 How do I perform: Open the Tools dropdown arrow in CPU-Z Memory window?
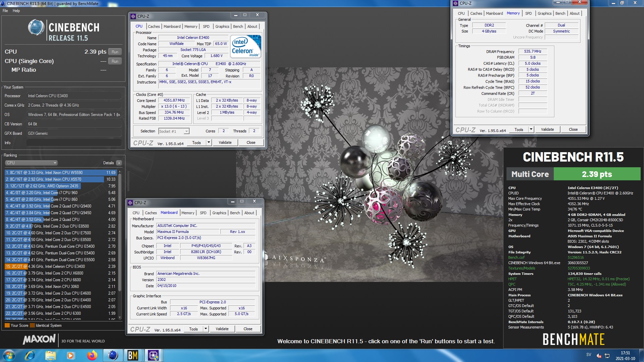point(531,129)
